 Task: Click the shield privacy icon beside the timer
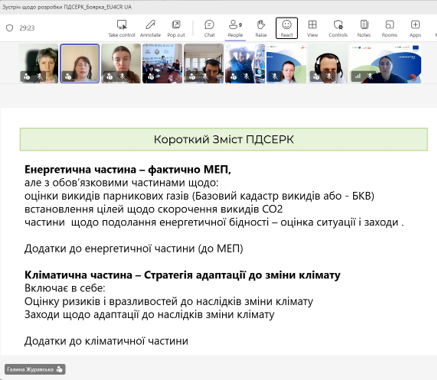tap(10, 28)
